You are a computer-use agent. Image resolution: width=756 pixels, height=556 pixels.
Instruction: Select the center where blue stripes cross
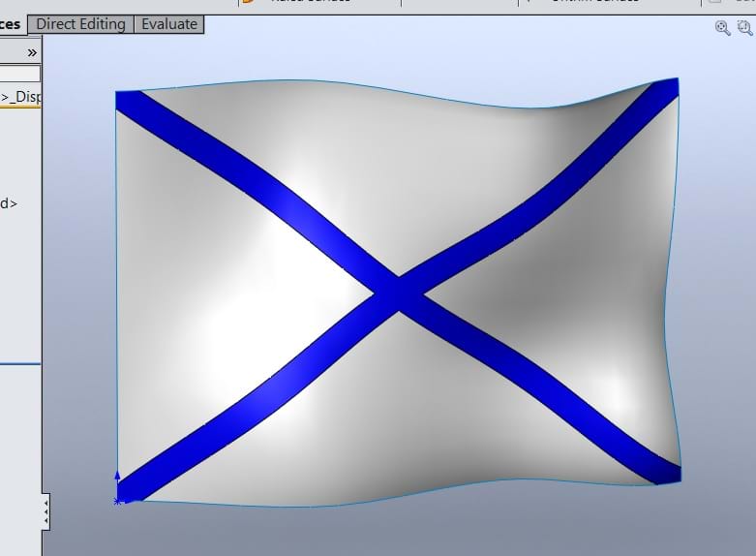coord(398,291)
